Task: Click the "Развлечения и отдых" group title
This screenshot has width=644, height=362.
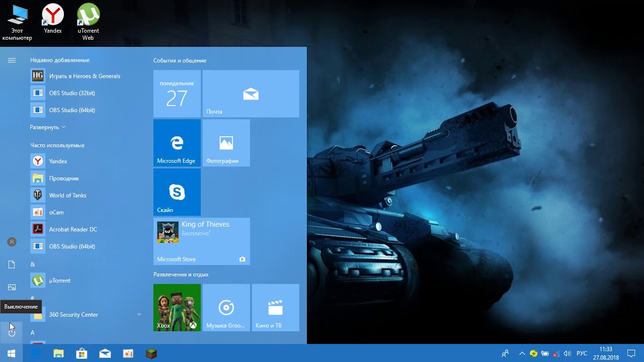Action: point(181,275)
